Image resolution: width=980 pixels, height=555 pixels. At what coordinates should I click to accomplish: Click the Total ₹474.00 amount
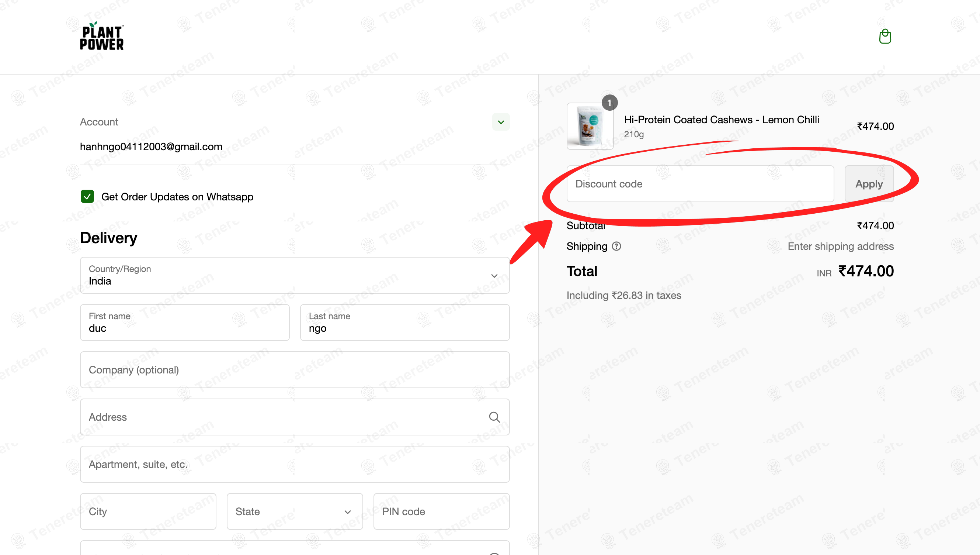pos(866,271)
